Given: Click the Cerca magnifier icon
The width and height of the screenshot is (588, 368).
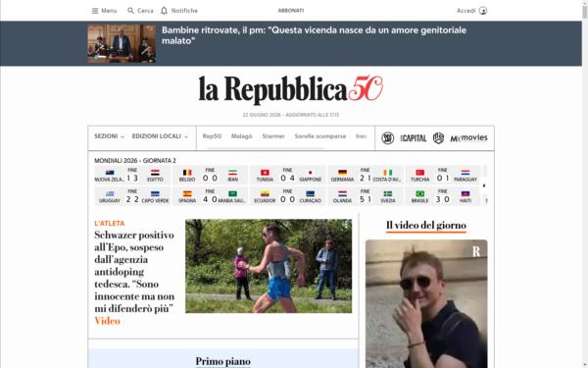Looking at the screenshot, I should pos(130,11).
